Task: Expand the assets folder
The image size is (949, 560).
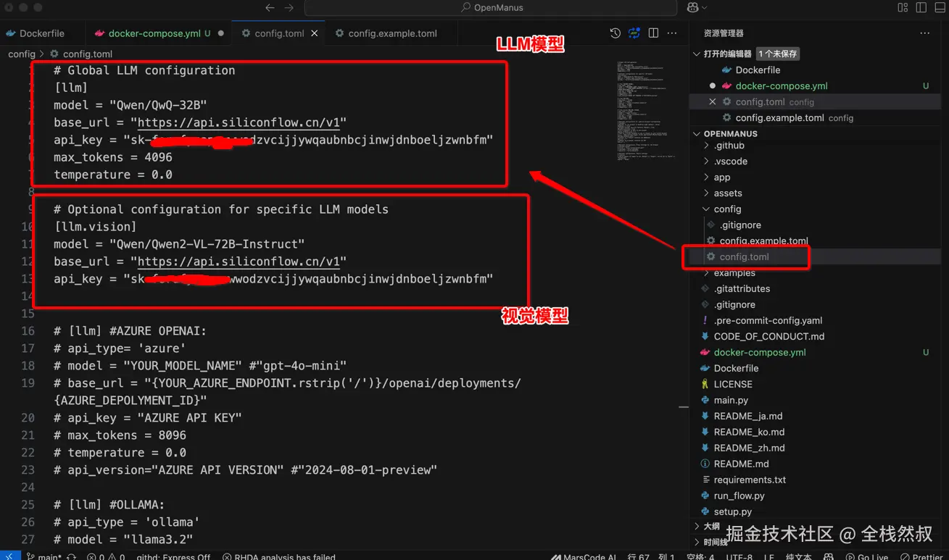Action: (x=727, y=193)
